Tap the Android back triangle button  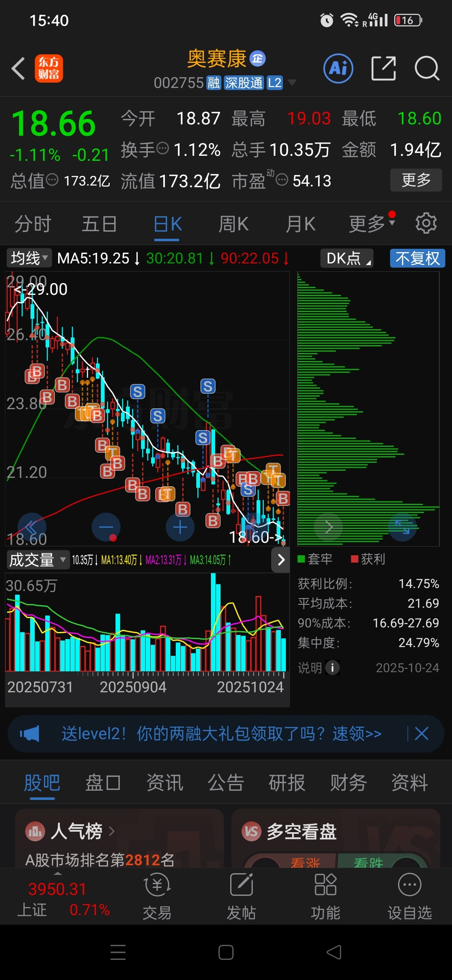[x=334, y=952]
